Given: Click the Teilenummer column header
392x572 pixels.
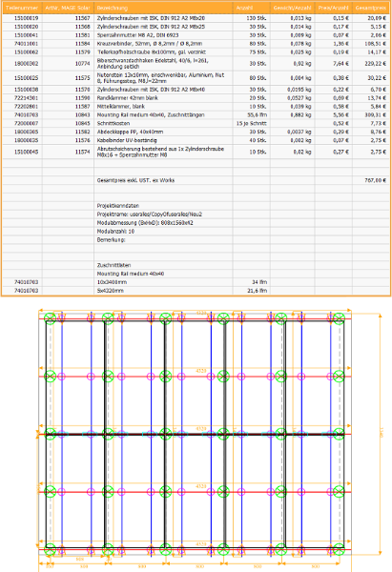Looking at the screenshot, I should 22,8.
